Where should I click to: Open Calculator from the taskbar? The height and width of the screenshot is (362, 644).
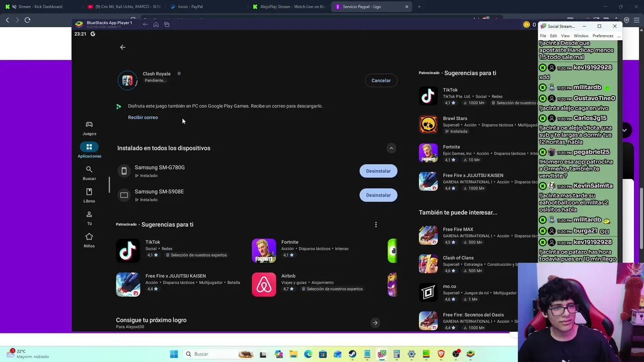(396, 354)
